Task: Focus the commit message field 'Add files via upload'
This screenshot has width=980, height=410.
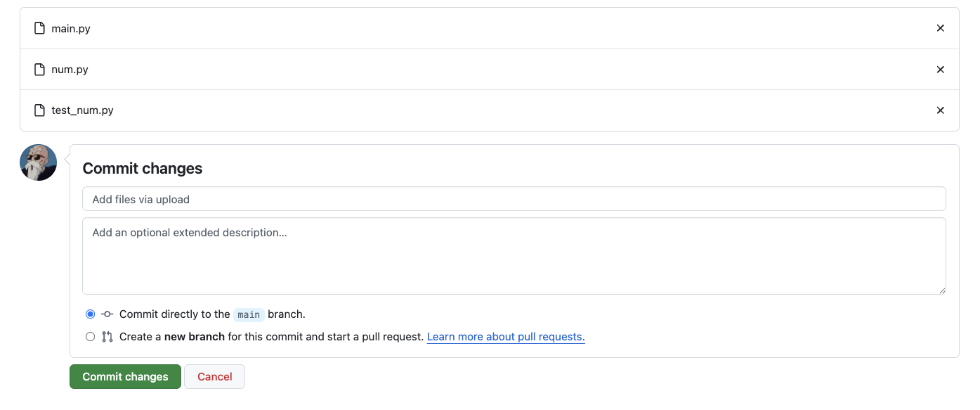Action: coord(514,199)
